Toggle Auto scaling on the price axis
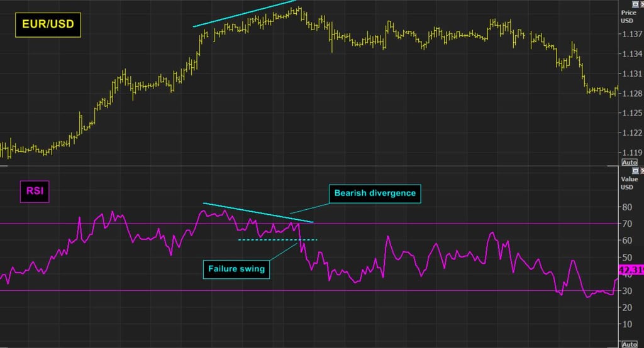 coord(629,163)
